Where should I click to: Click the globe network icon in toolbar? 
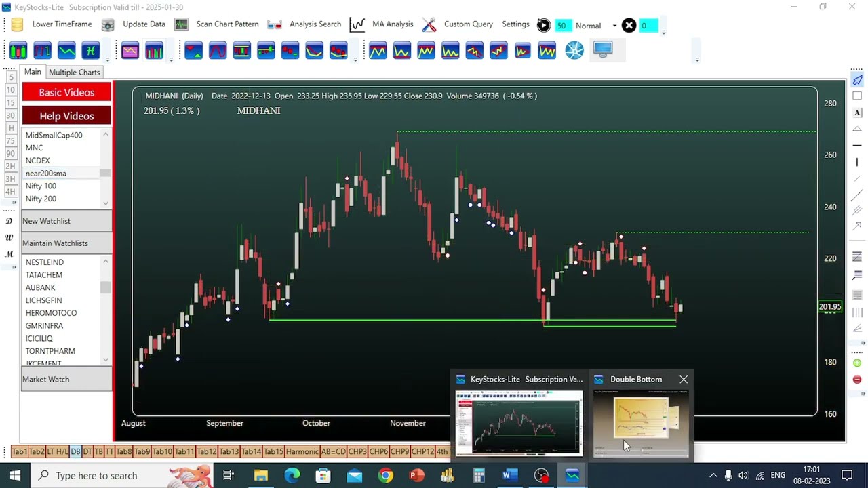coord(574,51)
